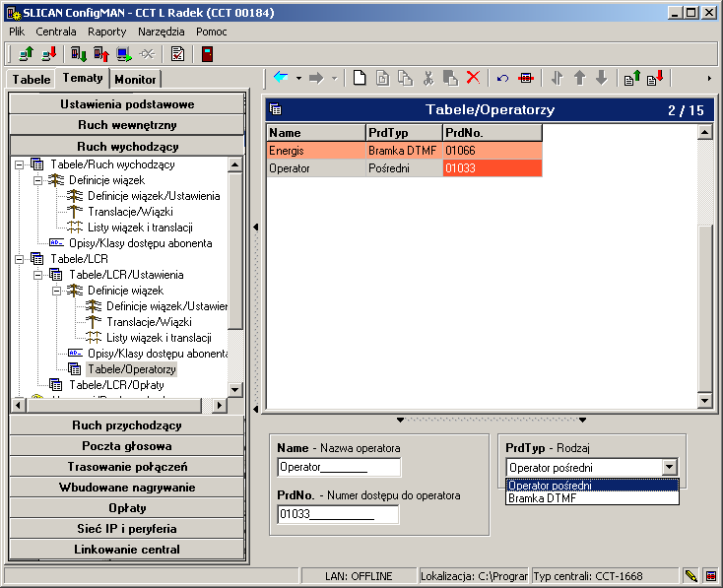Click the 01033 PrdNo. cell

(492, 168)
